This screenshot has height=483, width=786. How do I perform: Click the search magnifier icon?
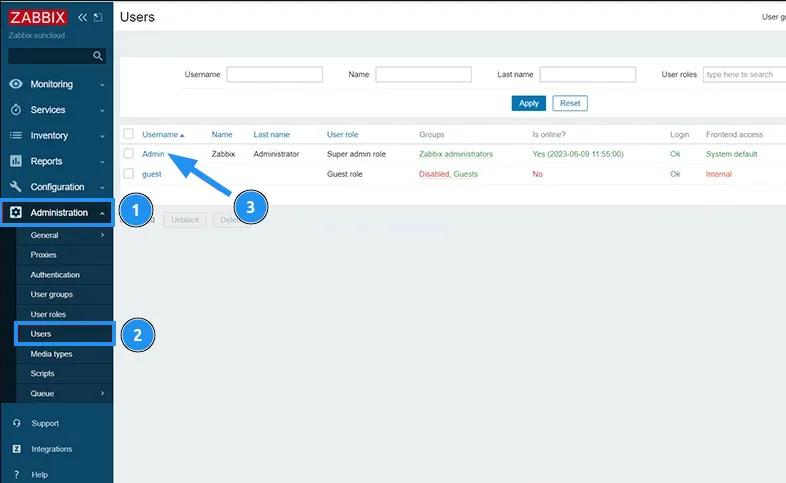click(98, 56)
